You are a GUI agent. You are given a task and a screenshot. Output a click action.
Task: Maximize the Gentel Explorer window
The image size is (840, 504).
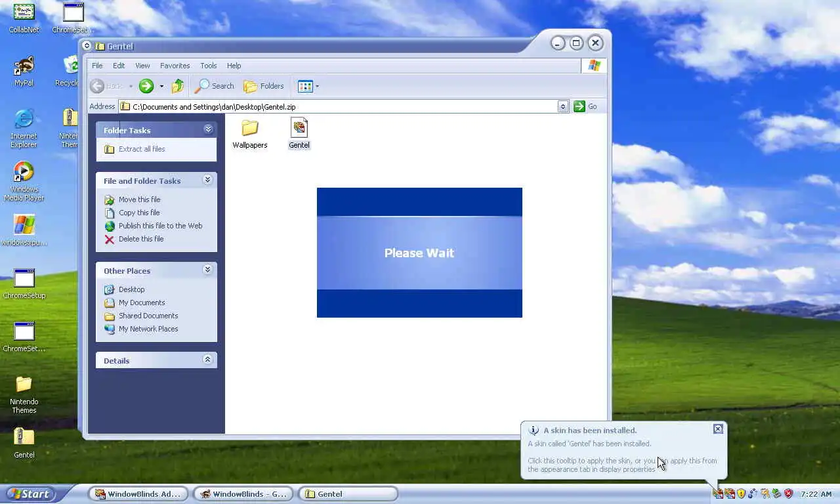pyautogui.click(x=576, y=43)
